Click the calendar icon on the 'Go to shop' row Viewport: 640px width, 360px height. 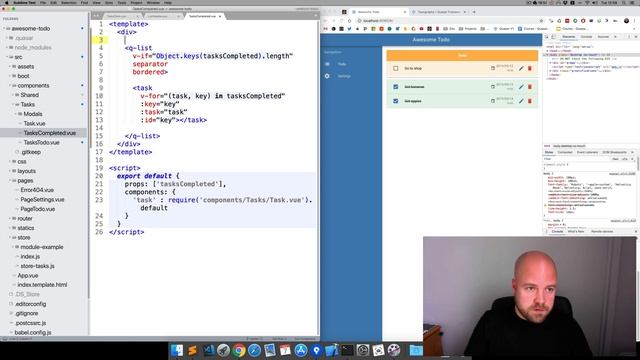pos(493,68)
